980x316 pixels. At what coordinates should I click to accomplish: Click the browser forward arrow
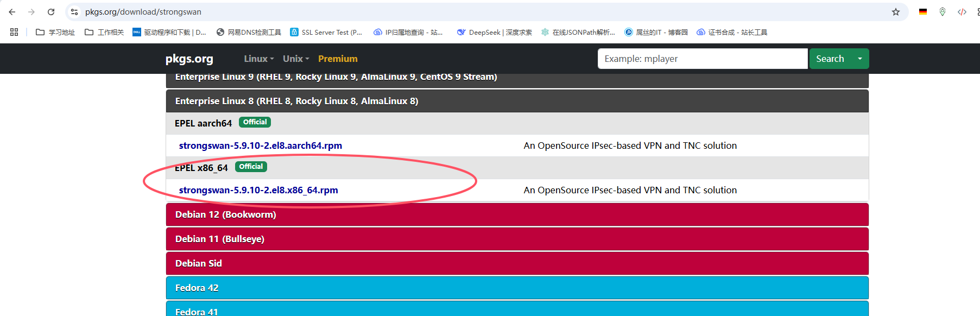pyautogui.click(x=31, y=12)
